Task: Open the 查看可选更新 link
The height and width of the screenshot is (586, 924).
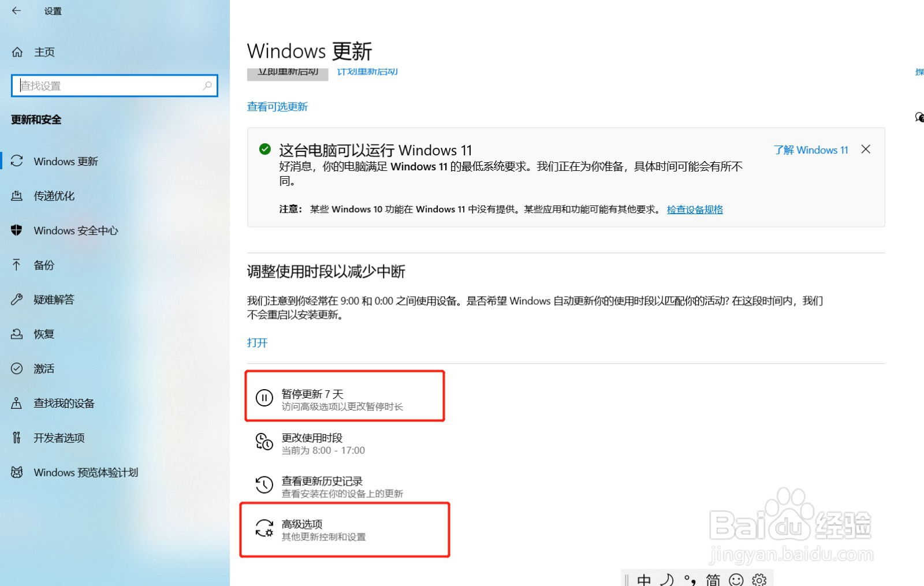Action: [x=277, y=107]
